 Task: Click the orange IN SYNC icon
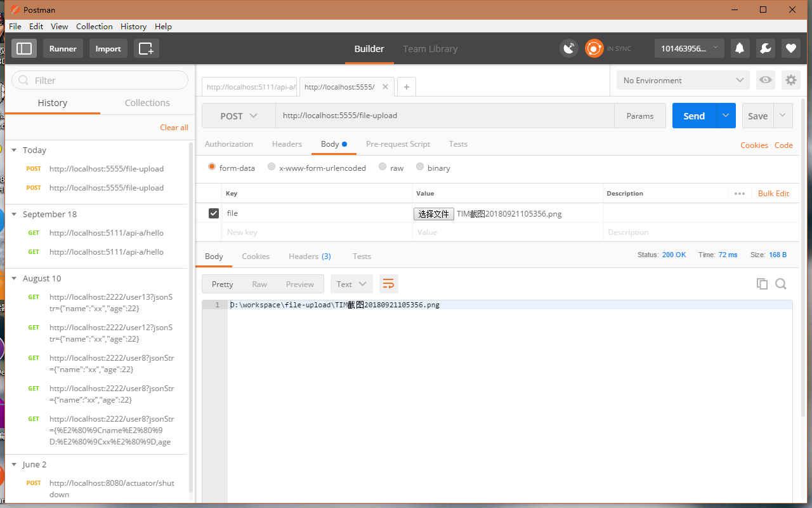point(594,48)
